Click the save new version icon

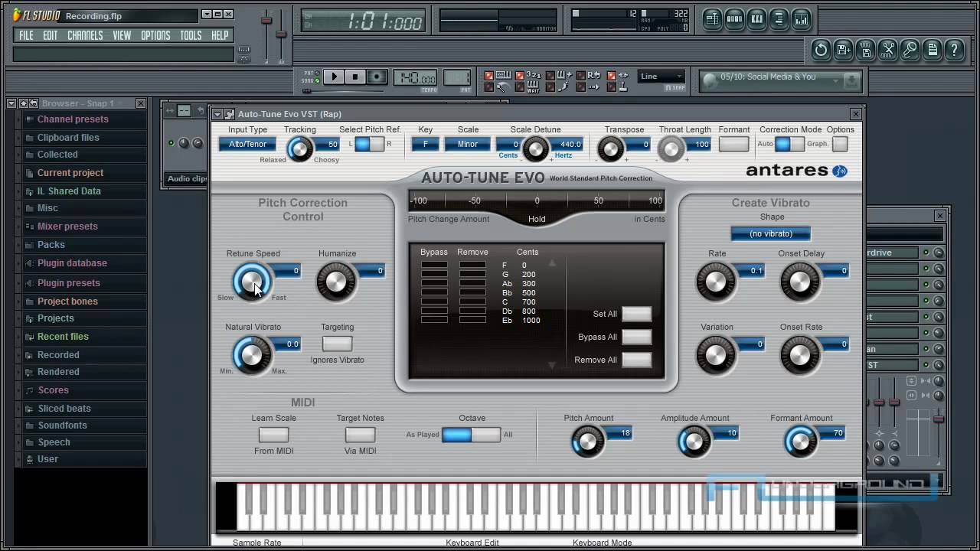pos(844,50)
